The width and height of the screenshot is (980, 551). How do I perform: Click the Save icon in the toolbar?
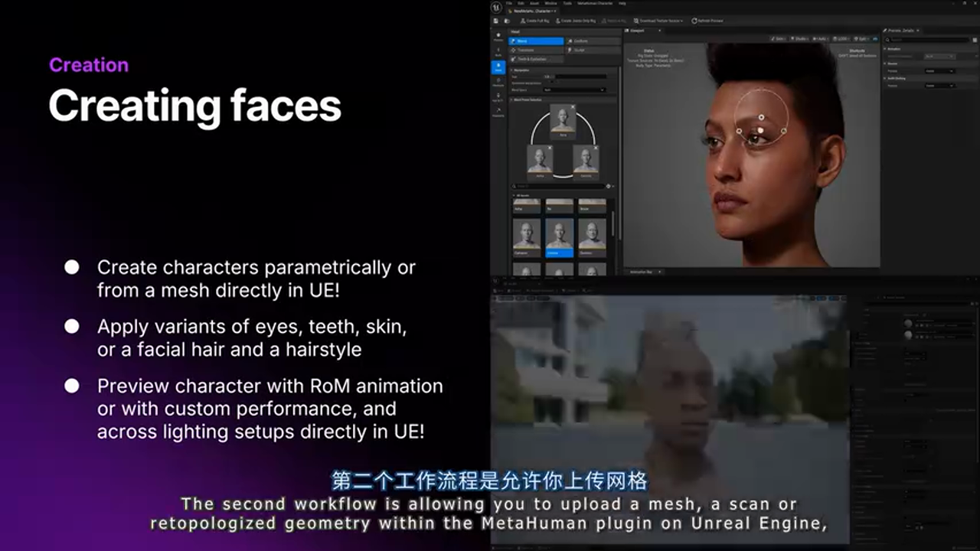pyautogui.click(x=496, y=21)
